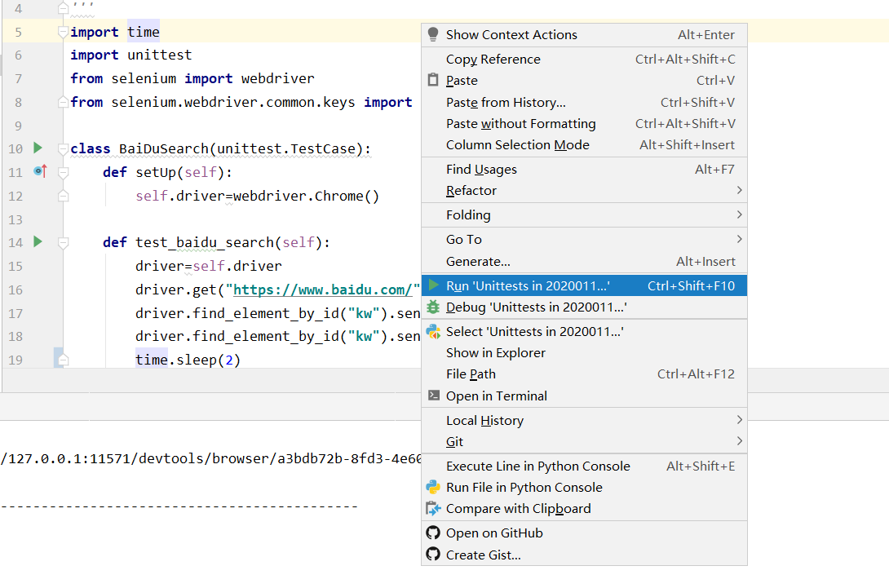Choose Debug 'Unittests in 2020011...'
Viewport: 889px width, 588px height.
coord(584,307)
